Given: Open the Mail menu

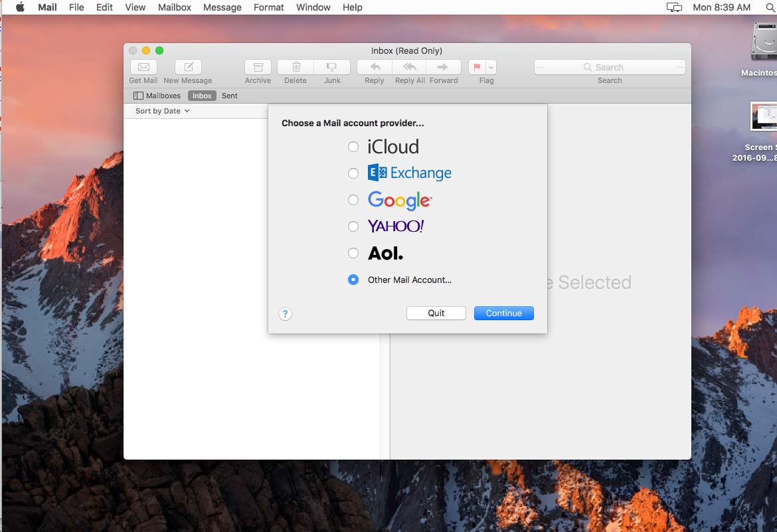Looking at the screenshot, I should click(48, 7).
